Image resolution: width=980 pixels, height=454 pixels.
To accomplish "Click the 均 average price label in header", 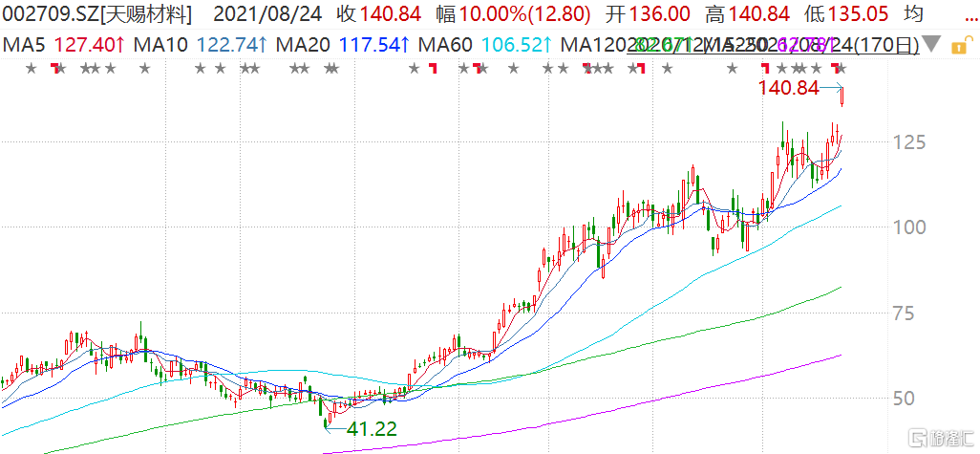I will 912,13.
